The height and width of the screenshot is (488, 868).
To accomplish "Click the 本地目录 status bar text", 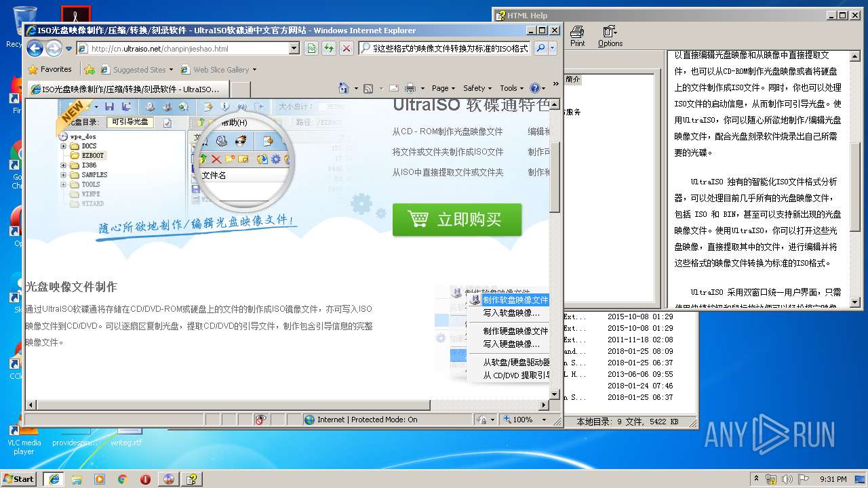I will tap(627, 422).
